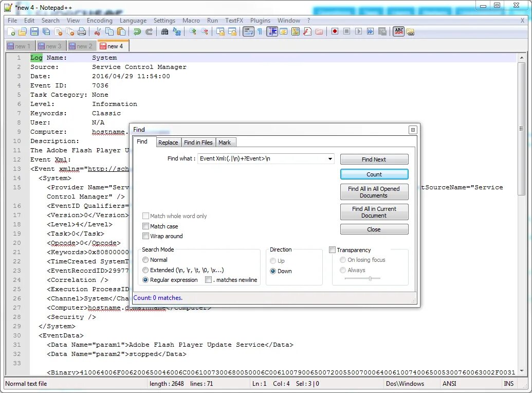This screenshot has height=393, width=532.
Task: Toggle the Show All Characters pilcrow icon
Action: (x=260, y=31)
